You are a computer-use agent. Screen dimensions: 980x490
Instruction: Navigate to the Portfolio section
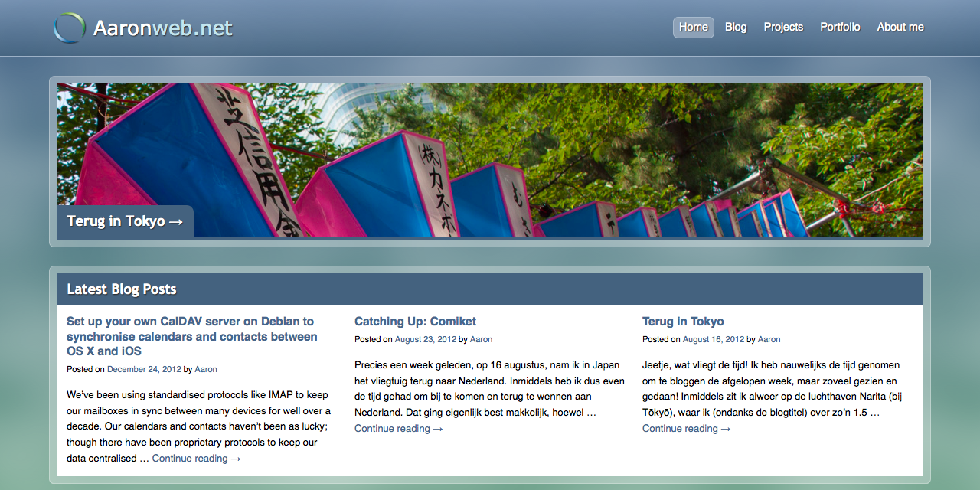(840, 27)
